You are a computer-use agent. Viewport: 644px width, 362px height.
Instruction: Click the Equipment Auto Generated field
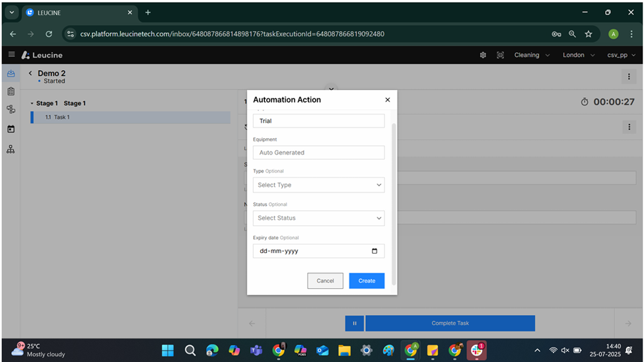tap(318, 153)
